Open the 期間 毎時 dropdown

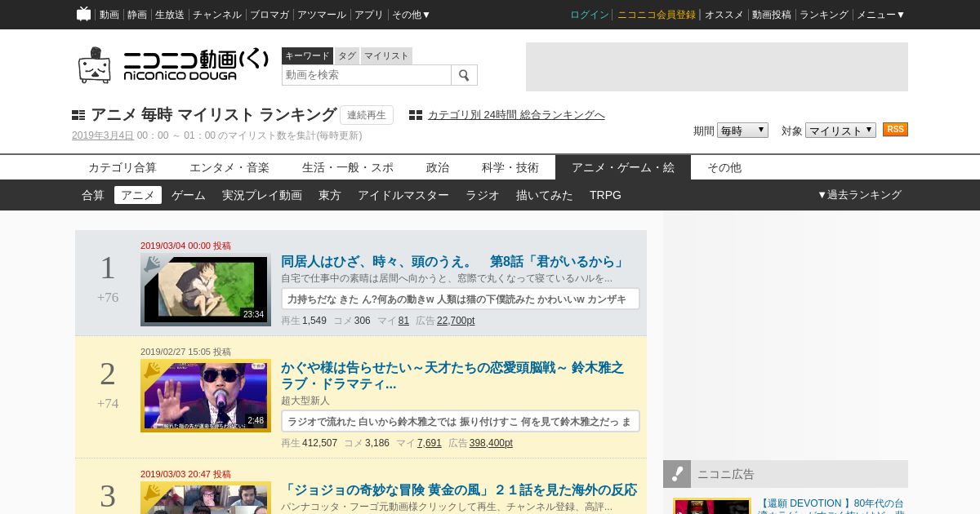pos(742,130)
